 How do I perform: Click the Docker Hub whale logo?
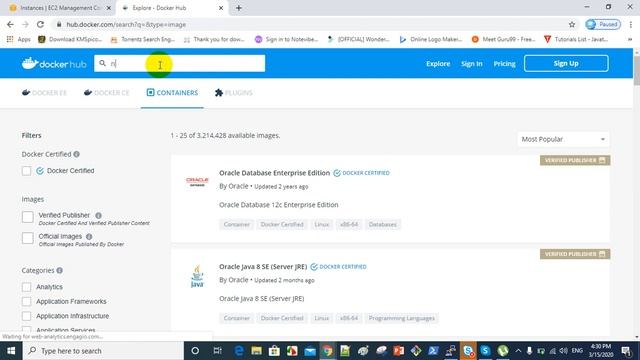[54, 64]
